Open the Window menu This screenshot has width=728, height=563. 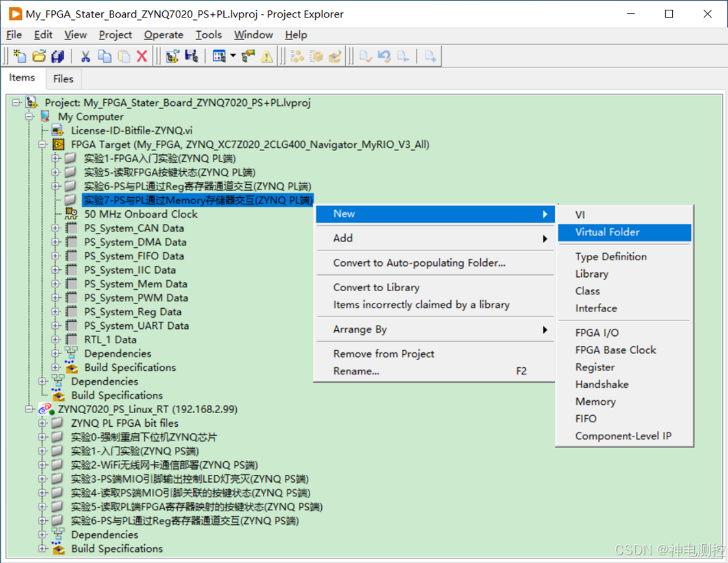[x=254, y=35]
